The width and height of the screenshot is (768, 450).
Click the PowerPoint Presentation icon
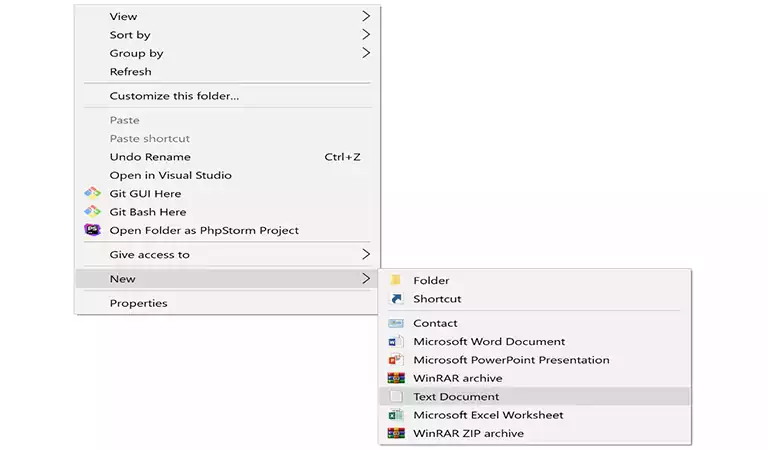396,360
